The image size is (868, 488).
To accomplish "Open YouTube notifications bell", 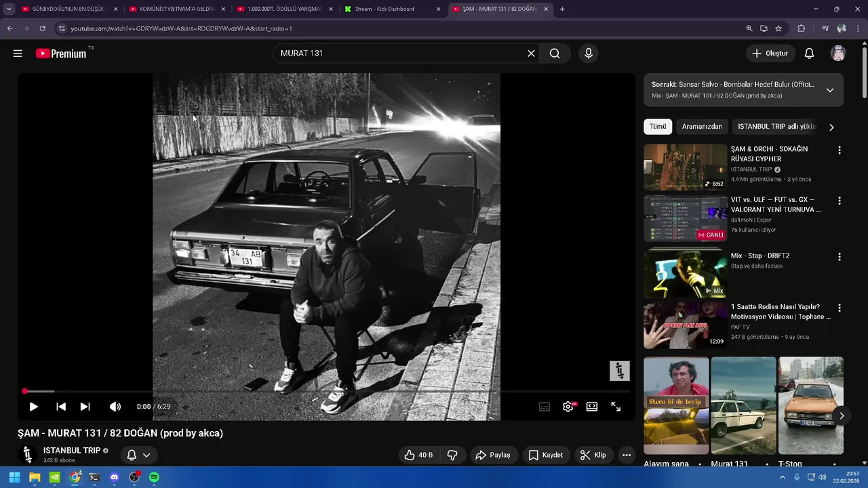I will point(809,54).
